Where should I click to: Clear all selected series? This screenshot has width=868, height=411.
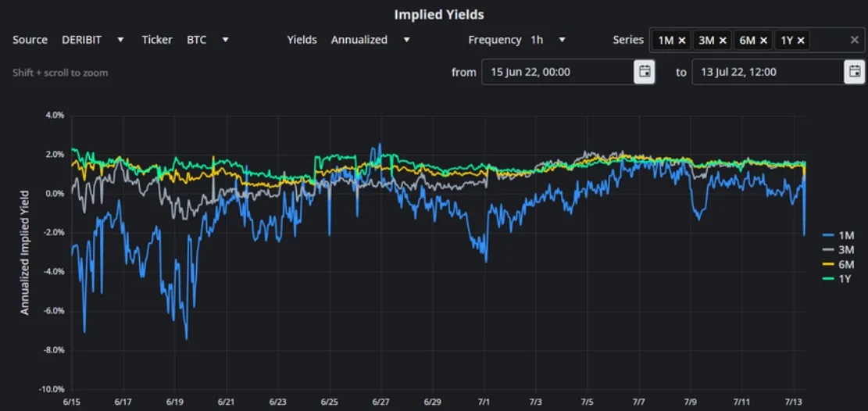[855, 40]
